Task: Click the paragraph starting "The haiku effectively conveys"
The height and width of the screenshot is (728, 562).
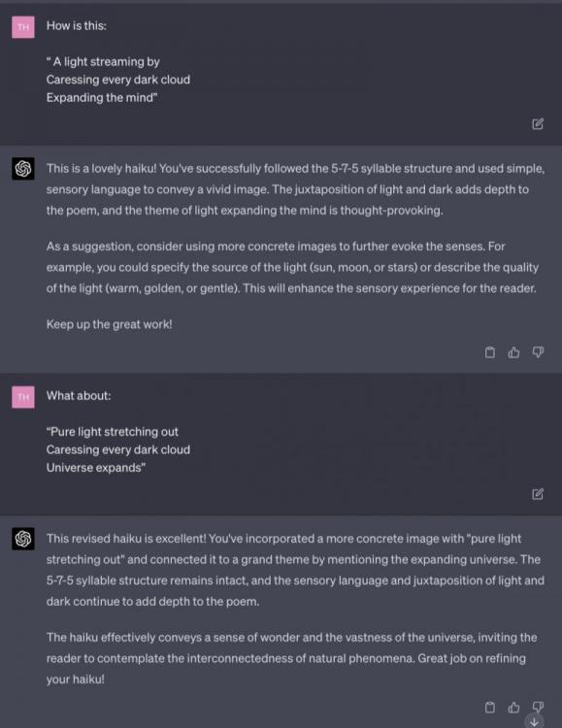Action: point(291,658)
